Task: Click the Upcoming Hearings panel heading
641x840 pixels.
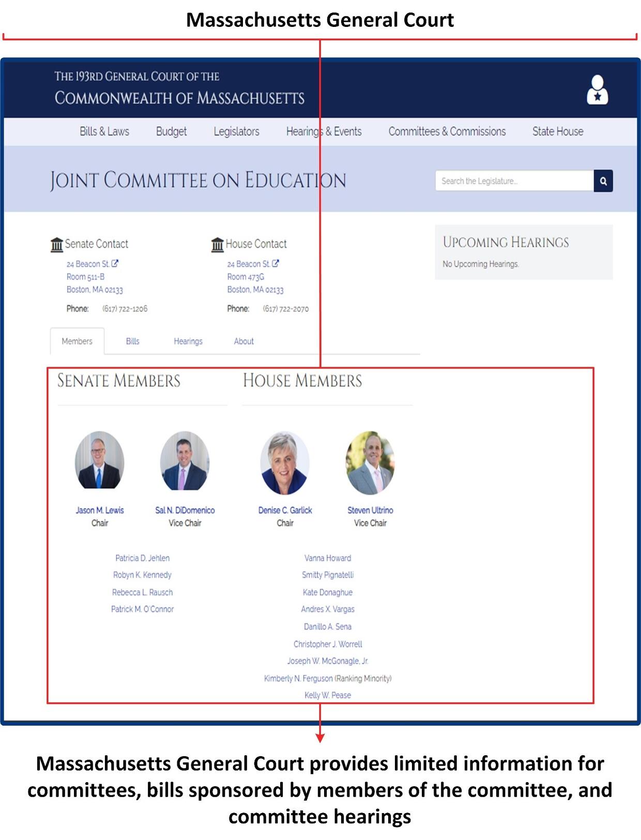Action: (506, 242)
